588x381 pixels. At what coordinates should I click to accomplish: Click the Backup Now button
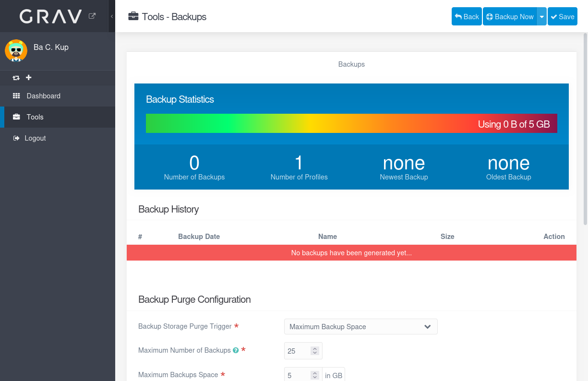pos(510,16)
